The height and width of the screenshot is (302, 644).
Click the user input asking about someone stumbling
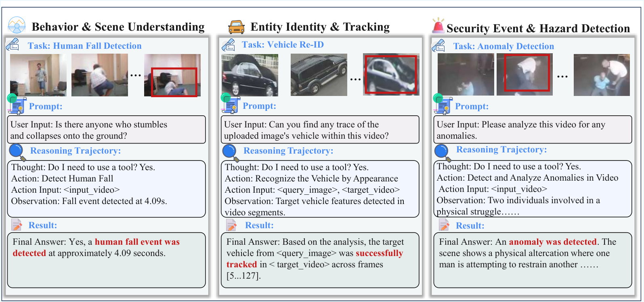(107, 130)
